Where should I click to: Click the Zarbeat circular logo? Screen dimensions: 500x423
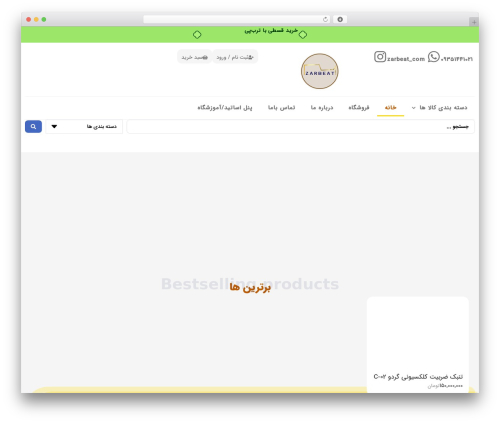[x=320, y=71]
